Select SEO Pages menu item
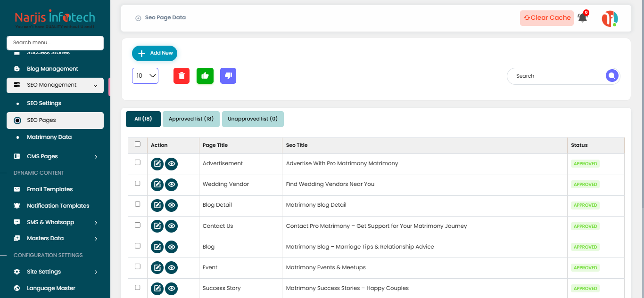Screen dimensions: 644x298 (x=55, y=121)
